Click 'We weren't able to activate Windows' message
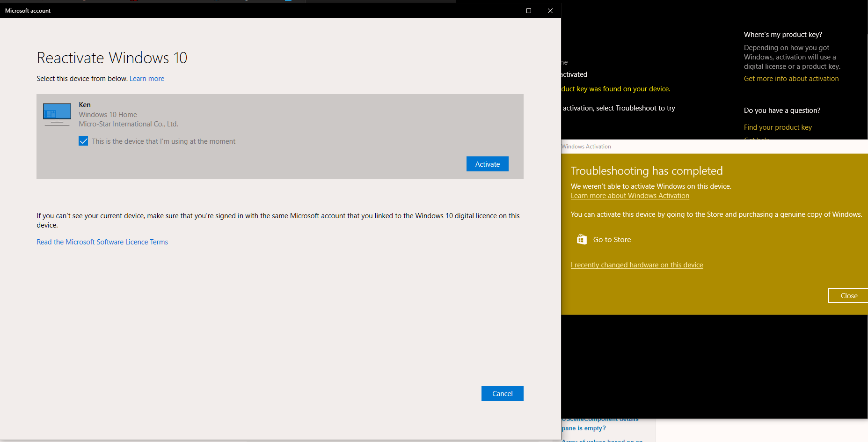The image size is (868, 442). (651, 186)
